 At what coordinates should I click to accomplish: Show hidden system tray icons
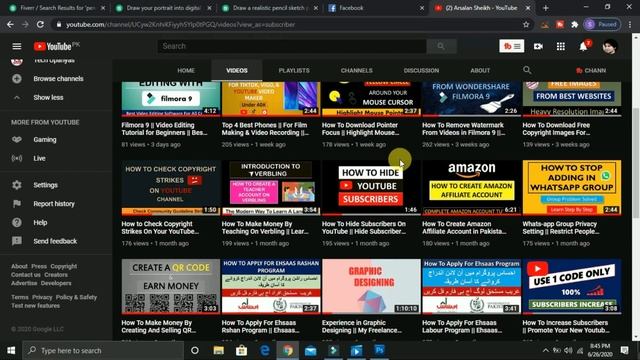pyautogui.click(x=545, y=350)
